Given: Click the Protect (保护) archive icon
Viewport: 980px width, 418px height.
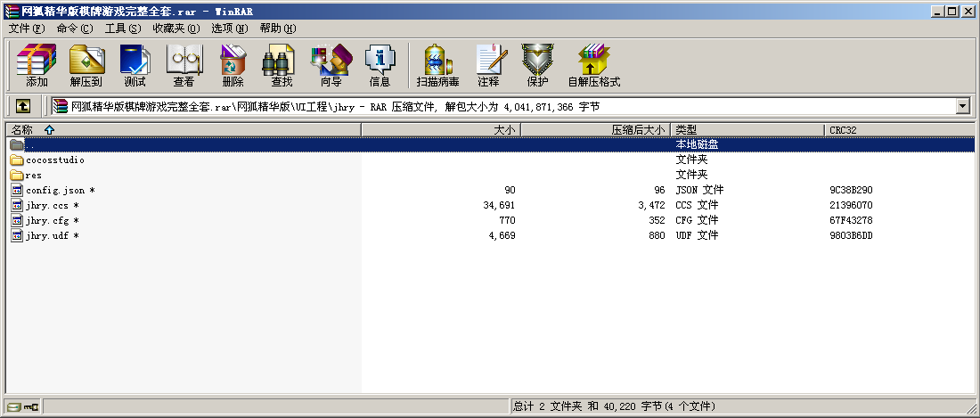Looking at the screenshot, I should [537, 65].
